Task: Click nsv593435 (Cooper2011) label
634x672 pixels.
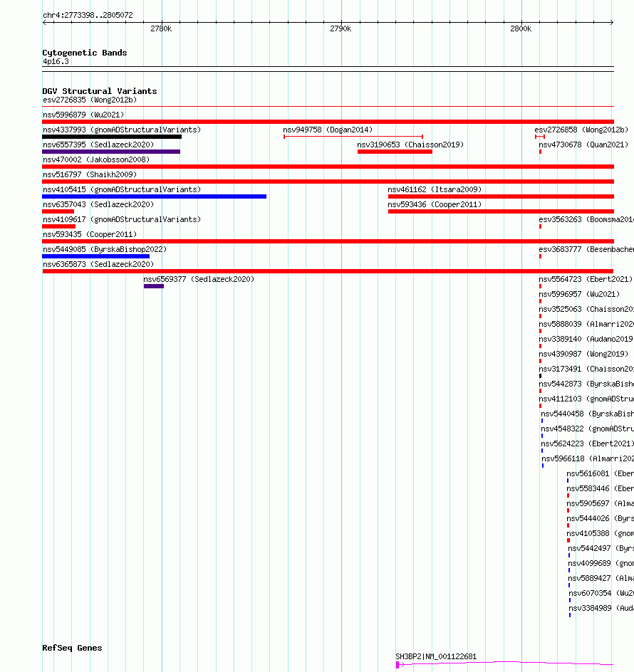Action: tap(90, 235)
